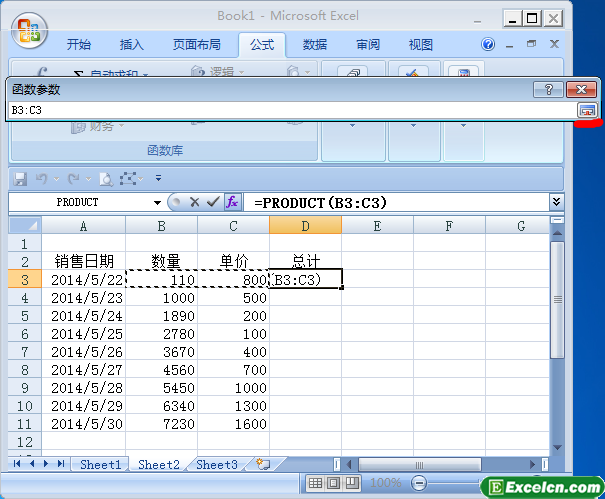Click the Save icon in quick access toolbar

click(x=19, y=178)
